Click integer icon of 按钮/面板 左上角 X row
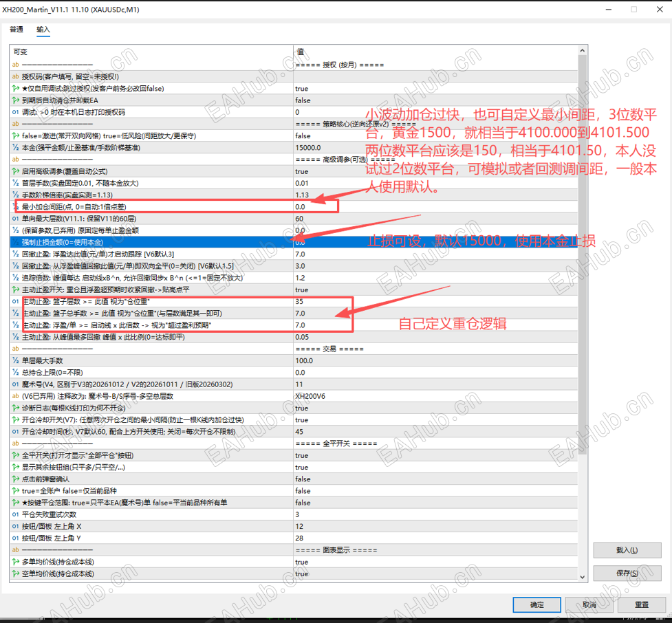This screenshot has height=623, width=672. [x=15, y=526]
